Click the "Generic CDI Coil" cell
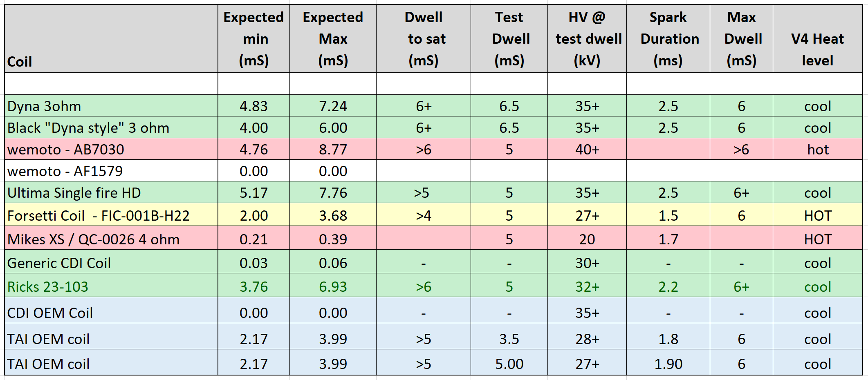The height and width of the screenshot is (380, 868). tap(59, 263)
